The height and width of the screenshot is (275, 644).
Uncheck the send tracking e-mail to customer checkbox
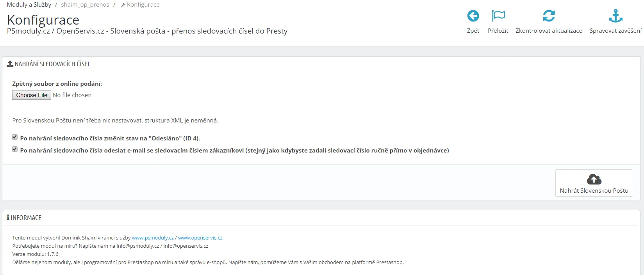(15, 149)
